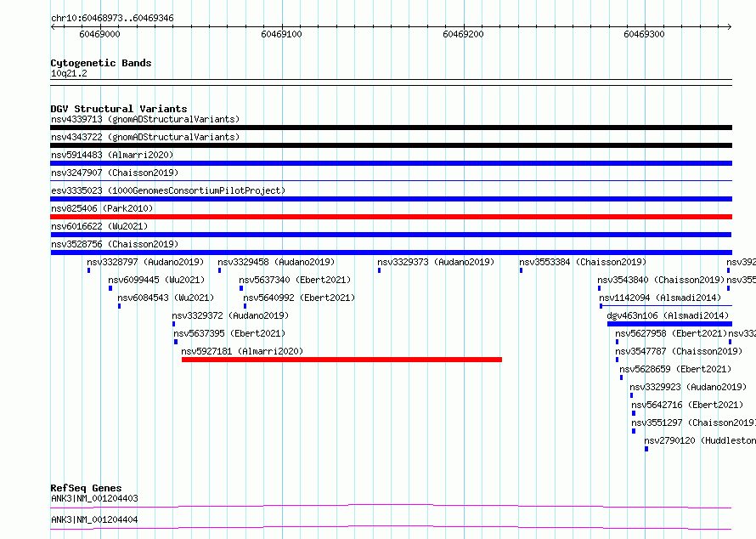
Task: Open nsv5914483 (Almarri2020) variant
Action: [x=112, y=155]
